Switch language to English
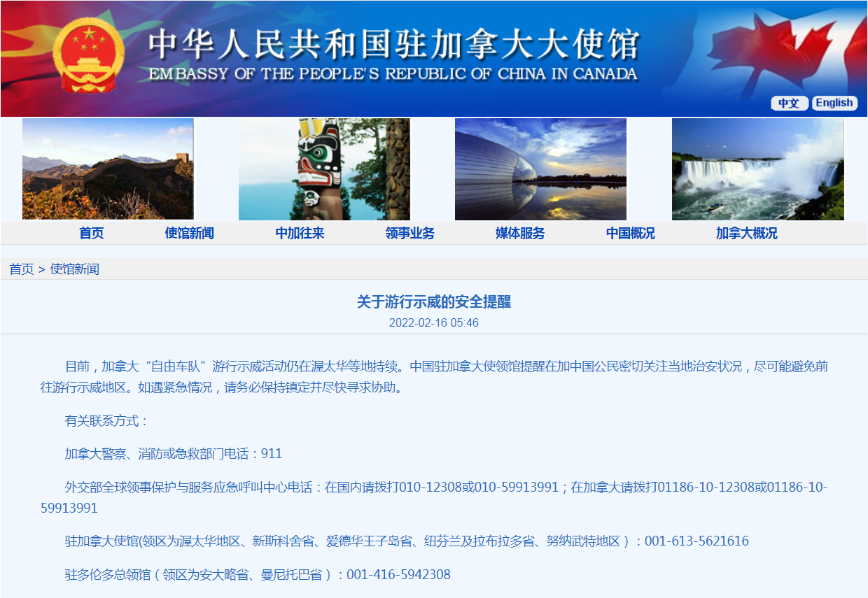 pos(834,103)
